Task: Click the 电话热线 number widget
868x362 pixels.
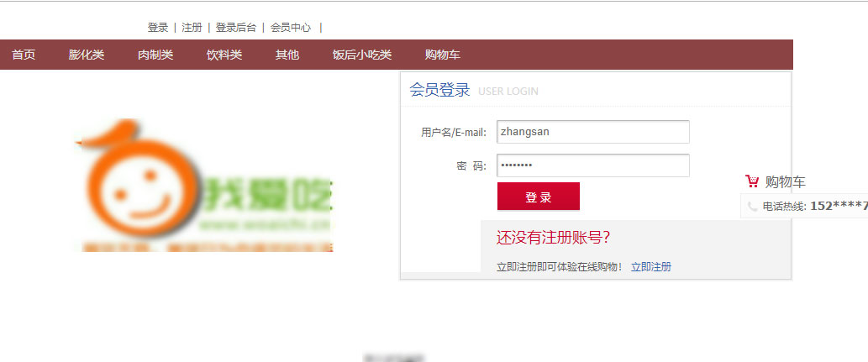Action: [804, 206]
